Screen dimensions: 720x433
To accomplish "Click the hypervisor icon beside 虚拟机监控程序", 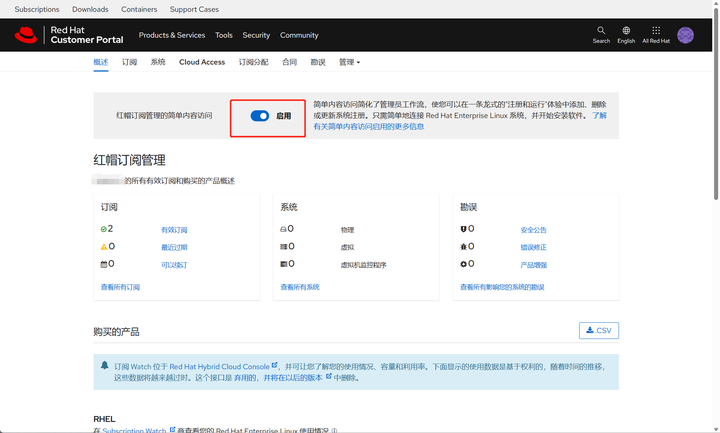I will tap(284, 264).
